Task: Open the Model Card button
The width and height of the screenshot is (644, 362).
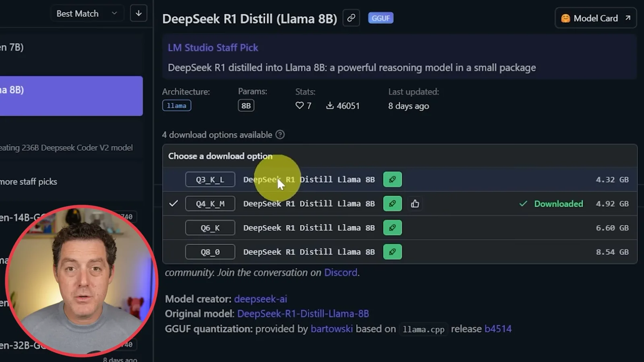Action: 596,18
